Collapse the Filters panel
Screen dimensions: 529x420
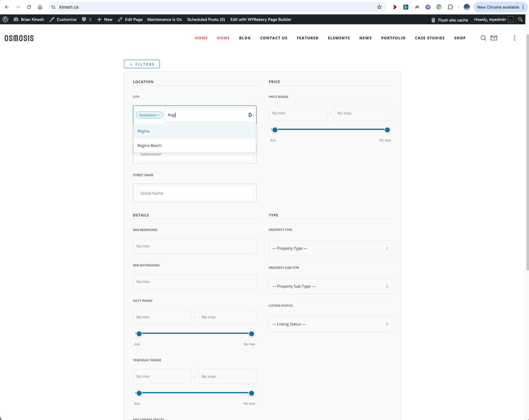coord(142,64)
